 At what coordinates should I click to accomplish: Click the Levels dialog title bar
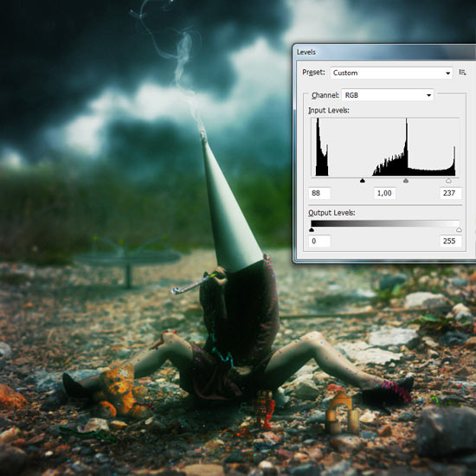(385, 52)
